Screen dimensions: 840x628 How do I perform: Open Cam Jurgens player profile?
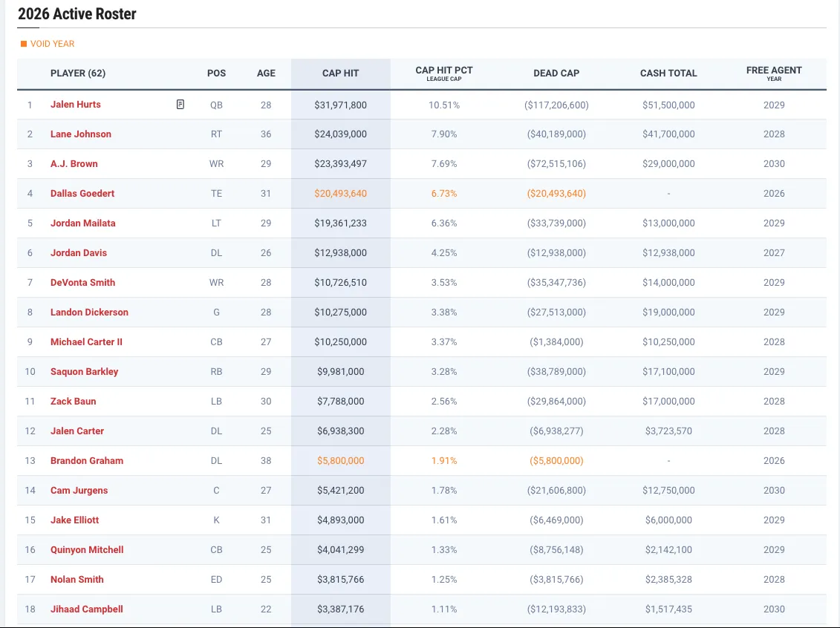pyautogui.click(x=79, y=491)
